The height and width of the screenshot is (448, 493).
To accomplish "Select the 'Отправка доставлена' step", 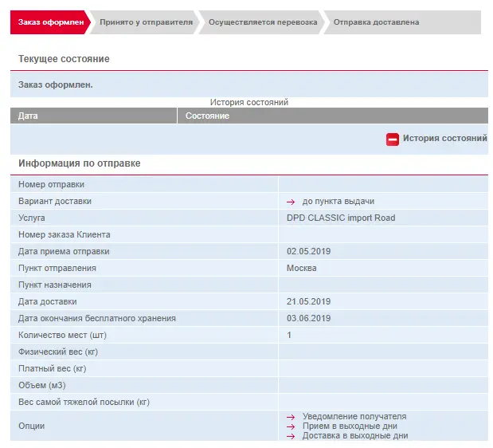I will (402, 22).
